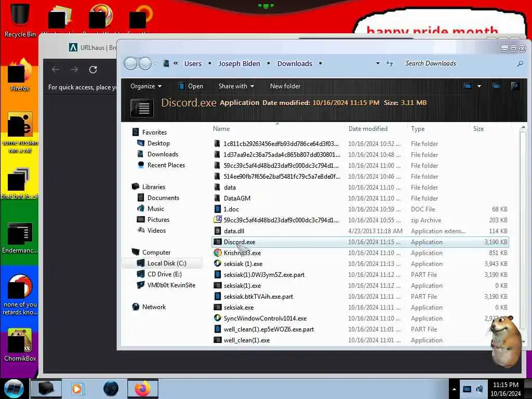Select the data folder row
532x399 pixels.
pyautogui.click(x=360, y=187)
